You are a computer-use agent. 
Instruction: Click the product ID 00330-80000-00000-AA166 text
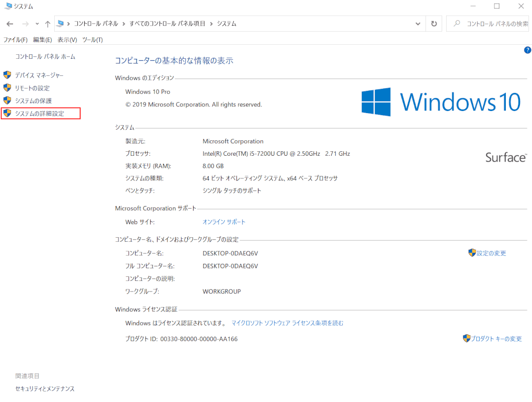(199, 339)
